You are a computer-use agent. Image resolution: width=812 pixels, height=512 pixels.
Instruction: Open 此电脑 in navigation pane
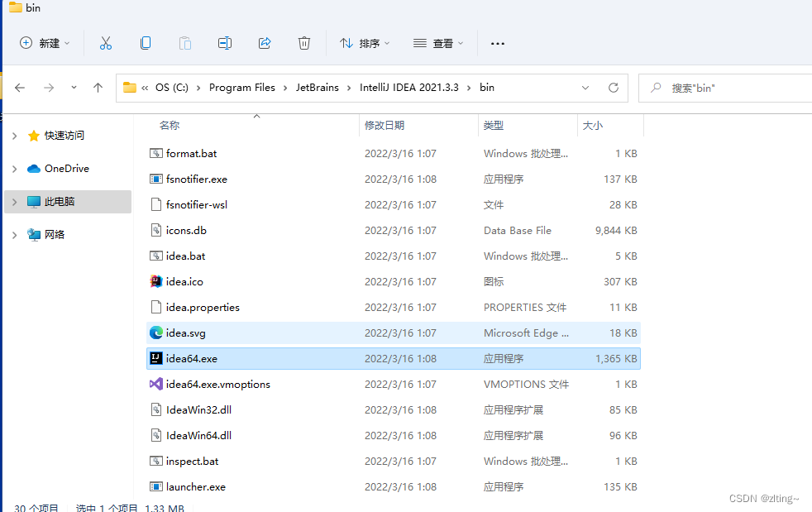pos(60,202)
